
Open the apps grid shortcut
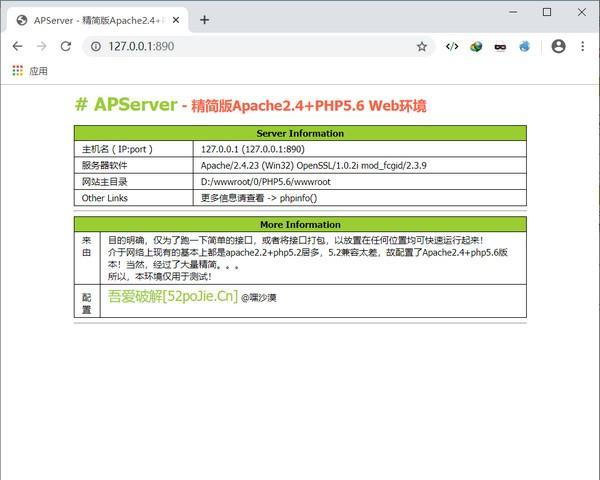click(x=18, y=70)
